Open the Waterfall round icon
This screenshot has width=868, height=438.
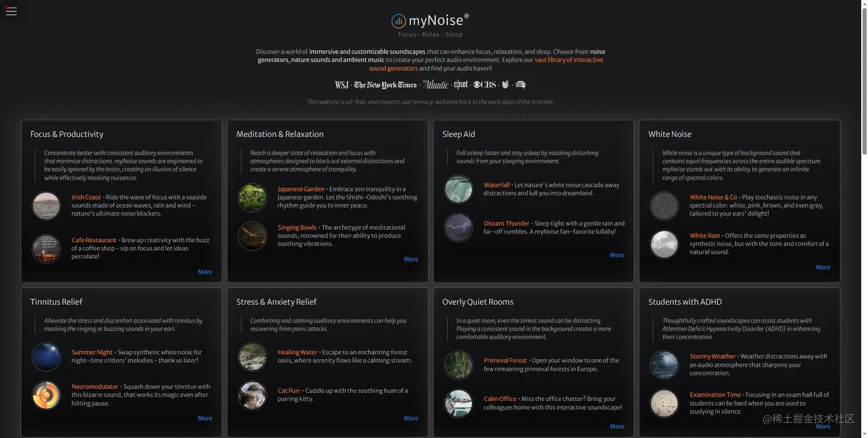[x=459, y=189]
